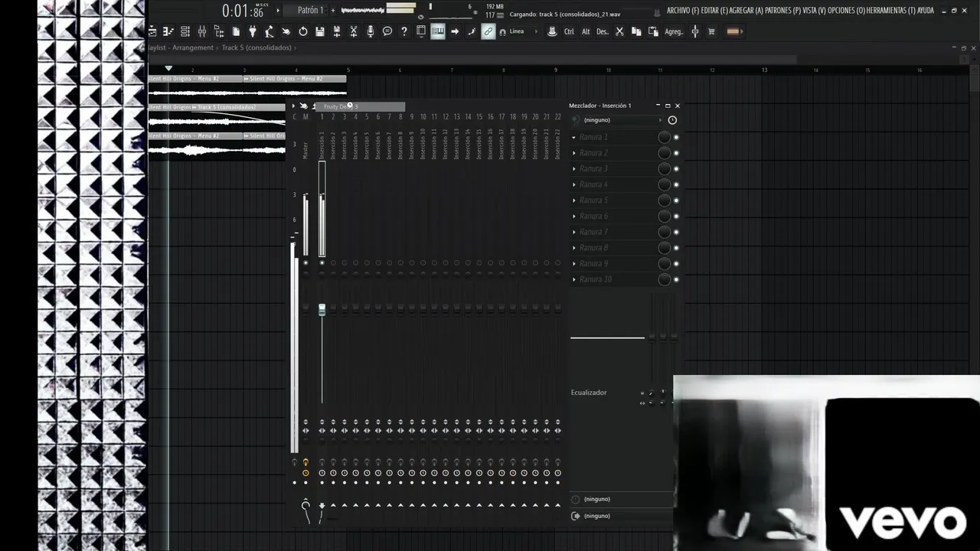Viewport: 980px width, 551px height.
Task: Open the AGREGAR (A) menu
Action: 746,11
